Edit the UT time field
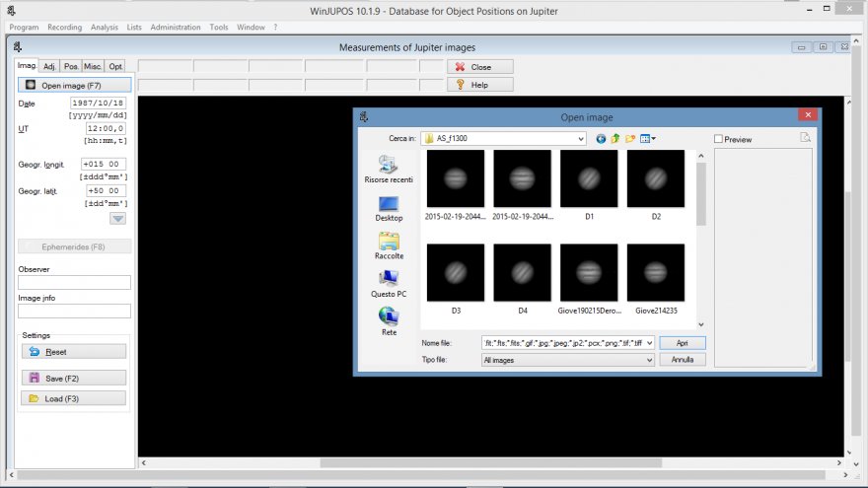This screenshot has width=868, height=488. click(x=106, y=128)
